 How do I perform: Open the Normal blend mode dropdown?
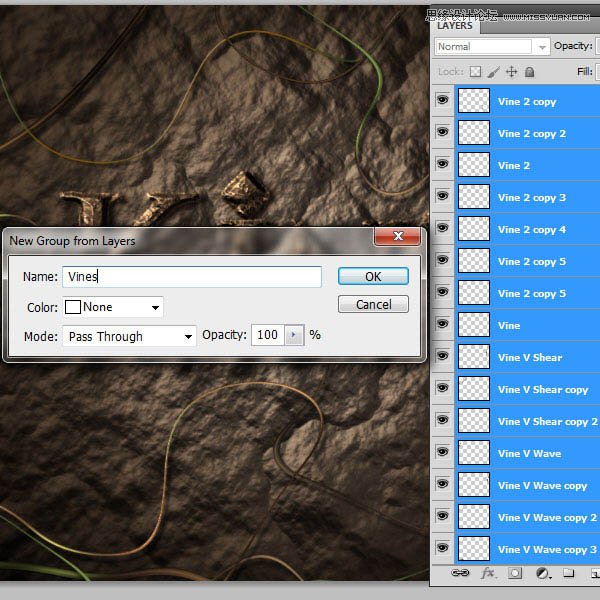tap(492, 47)
